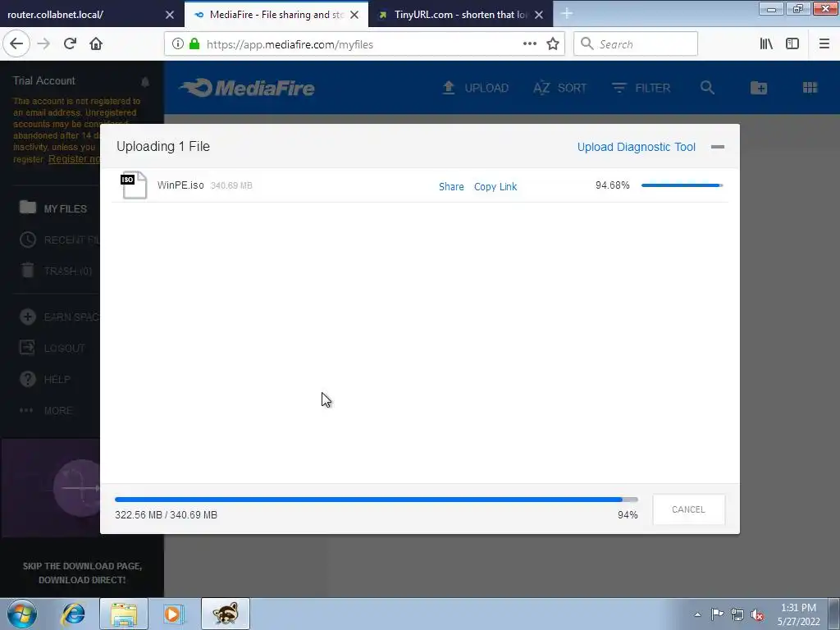840x630 pixels.
Task: Launch Internet Explorer from taskbar
Action: coord(73,614)
